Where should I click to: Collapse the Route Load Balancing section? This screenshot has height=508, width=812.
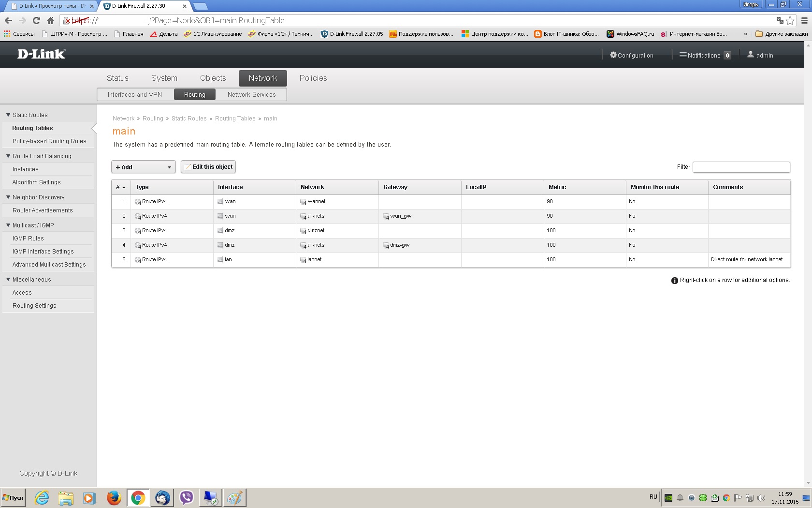tap(8, 156)
